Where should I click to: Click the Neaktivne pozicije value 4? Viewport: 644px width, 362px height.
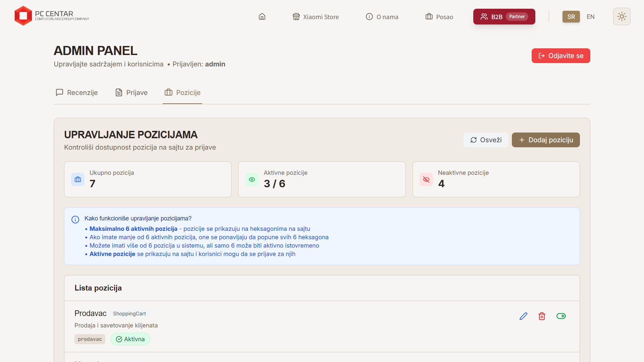pos(441,184)
